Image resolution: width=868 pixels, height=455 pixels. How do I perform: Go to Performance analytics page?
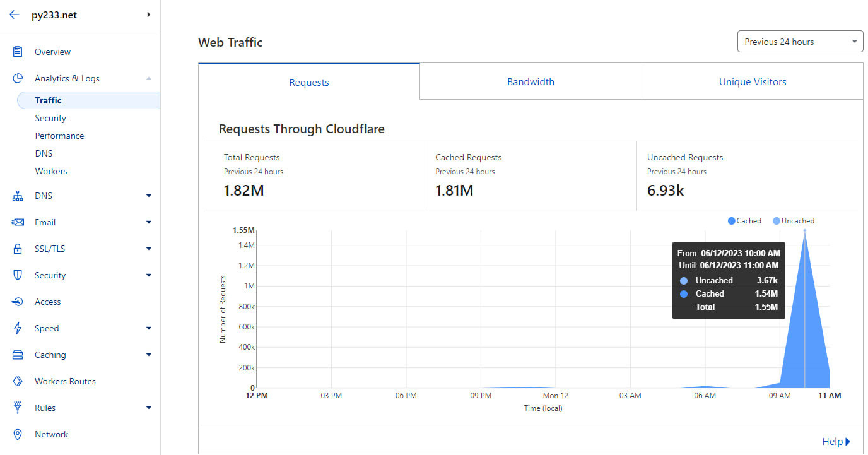click(59, 136)
